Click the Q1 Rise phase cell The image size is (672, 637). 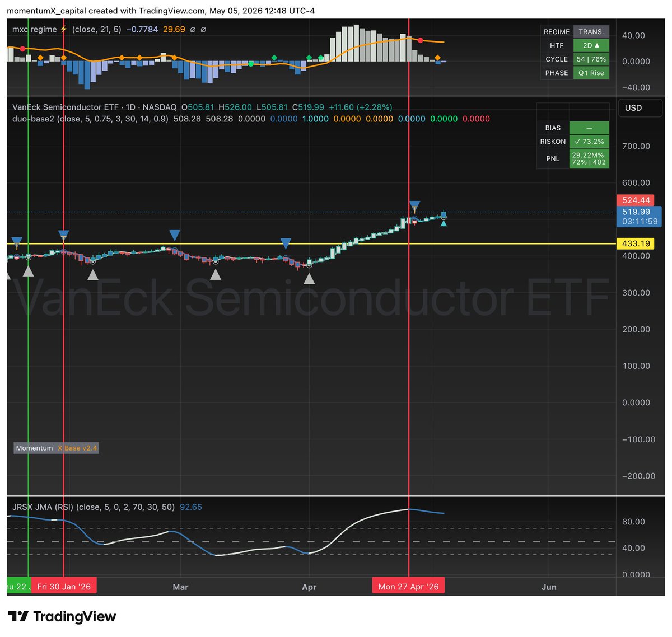tap(591, 73)
